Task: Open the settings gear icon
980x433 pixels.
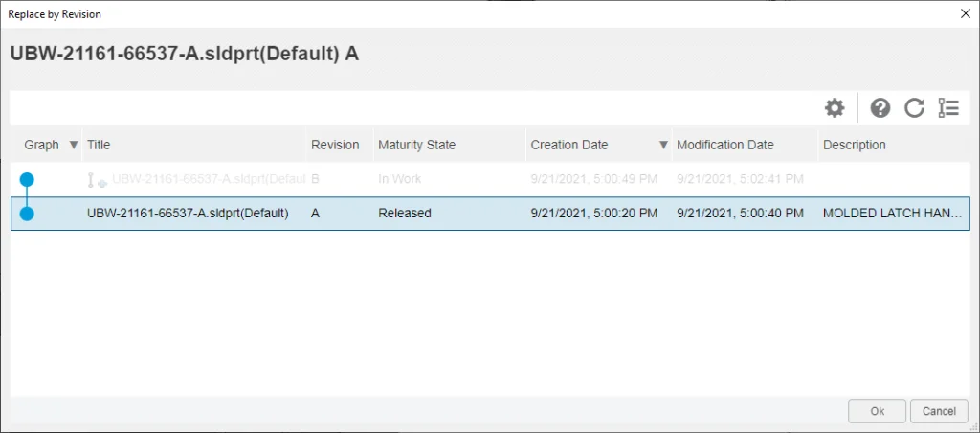Action: [835, 108]
